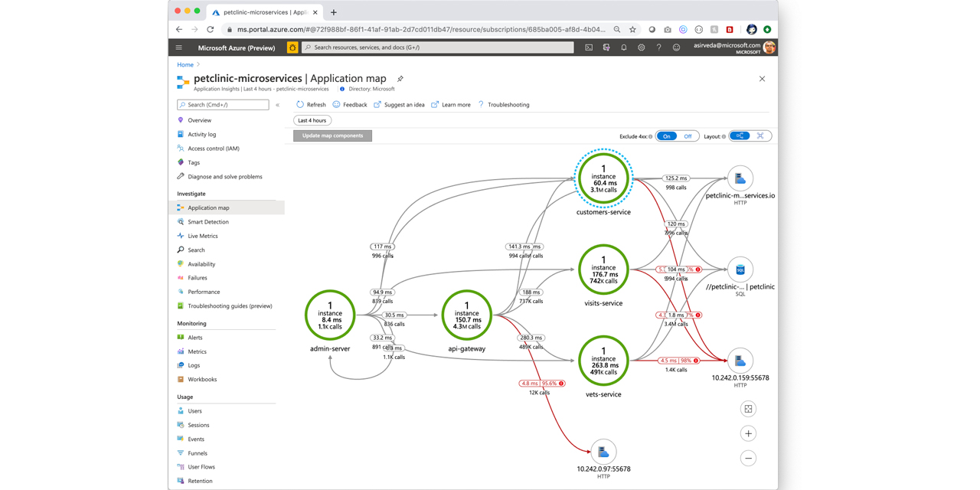
Task: Click the zoom out minus button
Action: 748,459
